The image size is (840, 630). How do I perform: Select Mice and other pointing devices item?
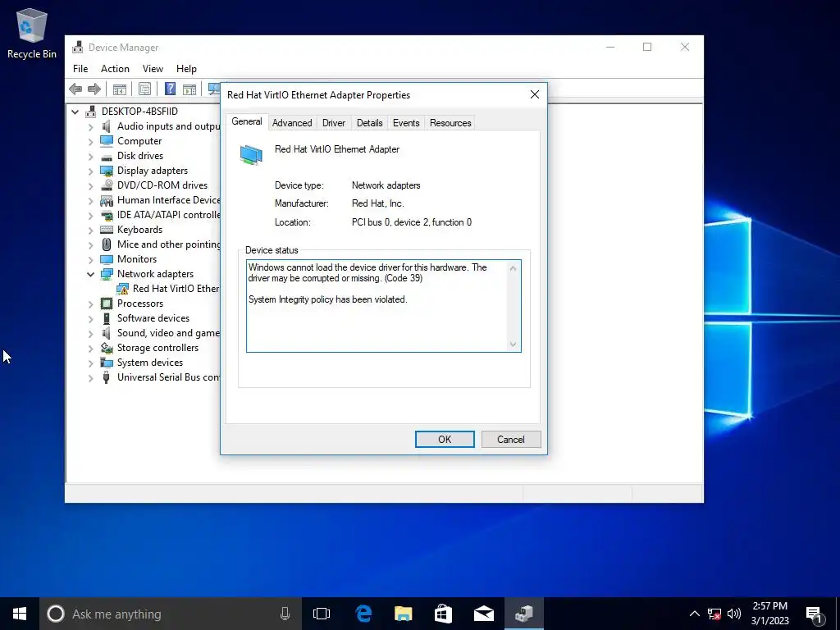pyautogui.click(x=168, y=244)
